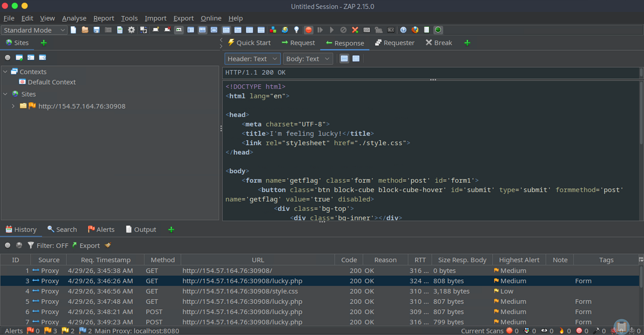Click the Drop request circle-slash icon

343,30
